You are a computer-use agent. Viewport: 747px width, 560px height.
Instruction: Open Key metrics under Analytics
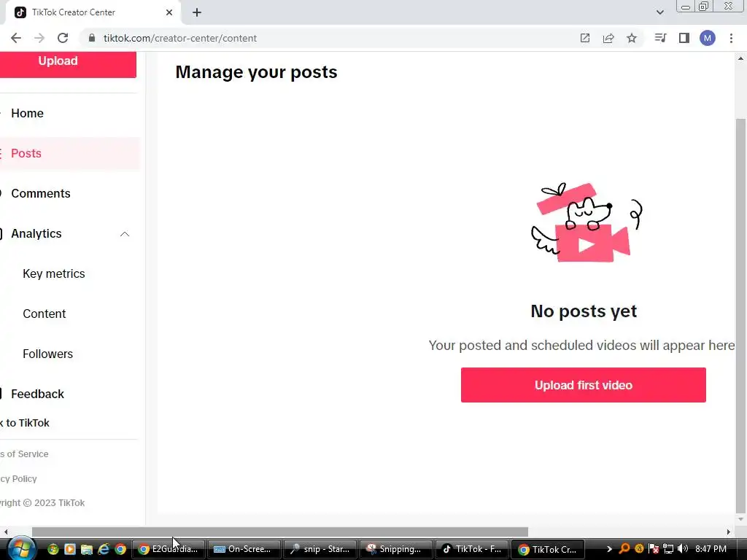pos(54,274)
